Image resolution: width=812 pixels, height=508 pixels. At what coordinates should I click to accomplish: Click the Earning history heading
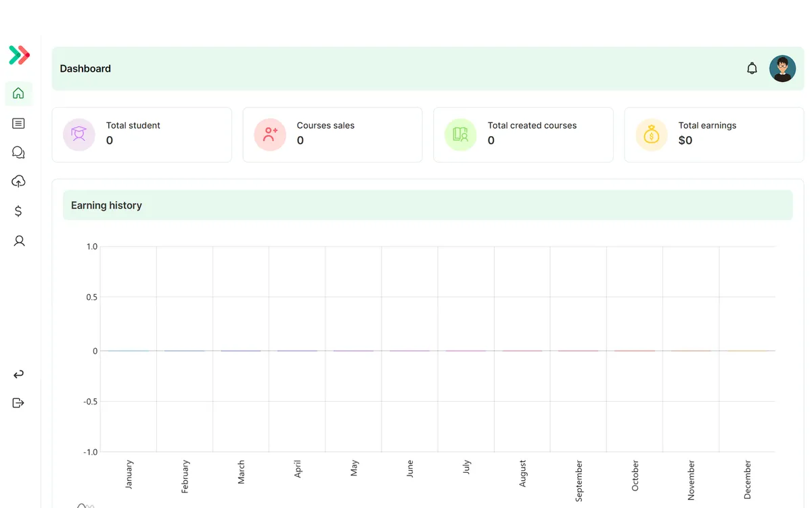click(x=106, y=205)
